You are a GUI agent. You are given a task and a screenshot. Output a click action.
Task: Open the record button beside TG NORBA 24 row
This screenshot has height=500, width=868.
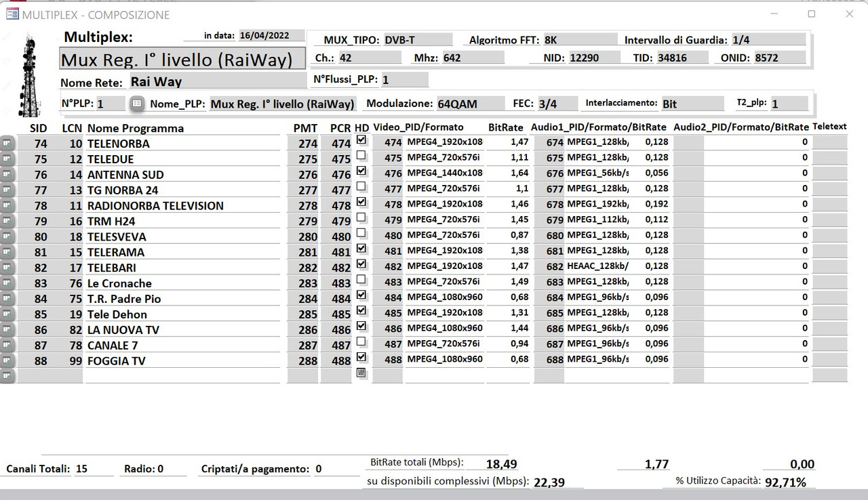coord(7,190)
